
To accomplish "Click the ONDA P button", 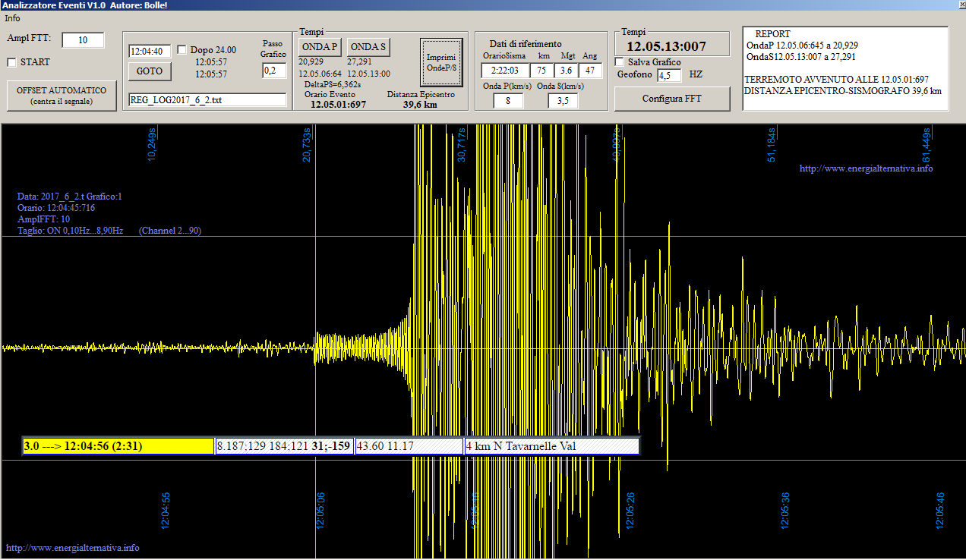I will click(320, 47).
